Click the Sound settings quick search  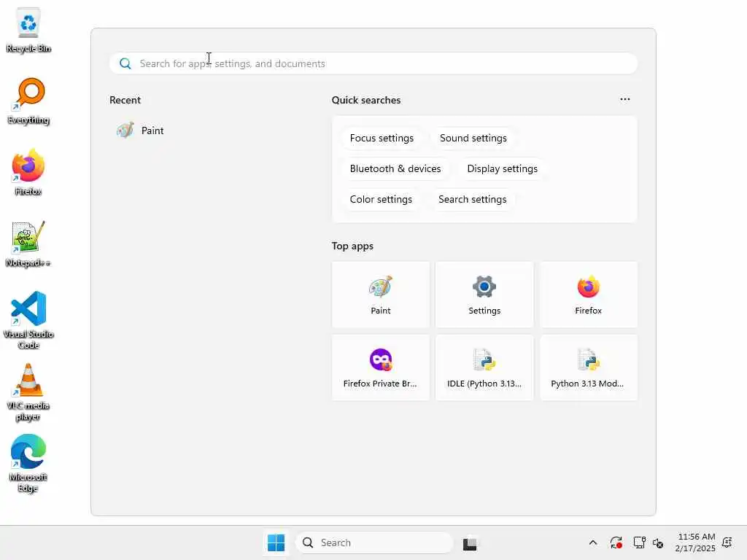point(473,138)
